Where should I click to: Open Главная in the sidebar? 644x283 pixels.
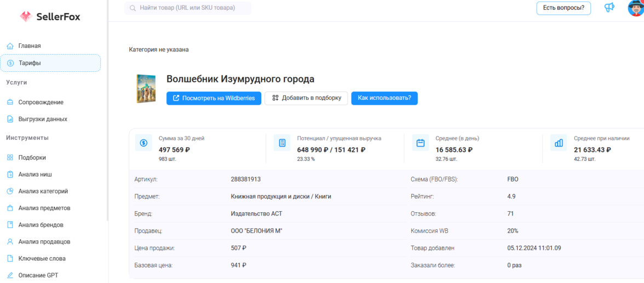point(30,46)
